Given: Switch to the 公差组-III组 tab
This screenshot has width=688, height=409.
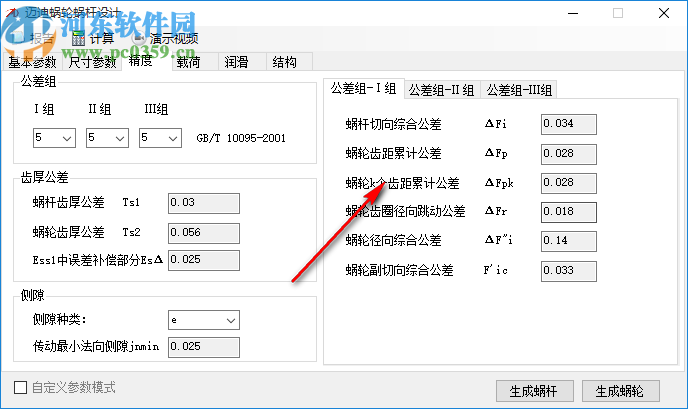Looking at the screenshot, I should click(x=519, y=90).
